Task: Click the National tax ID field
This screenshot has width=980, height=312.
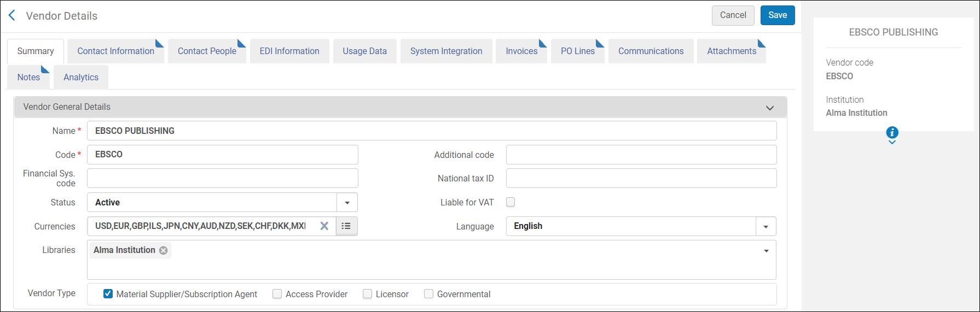Action: (x=641, y=178)
